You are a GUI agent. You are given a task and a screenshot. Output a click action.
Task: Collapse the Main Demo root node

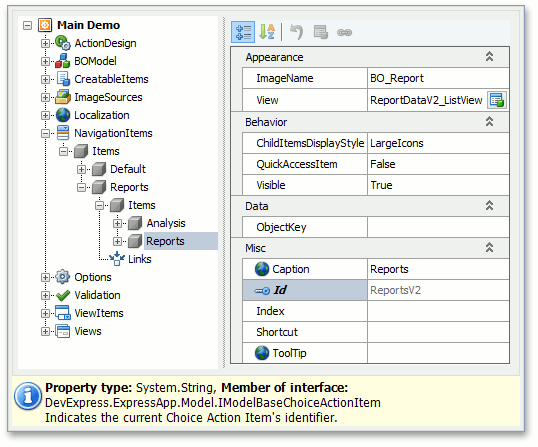tap(27, 25)
